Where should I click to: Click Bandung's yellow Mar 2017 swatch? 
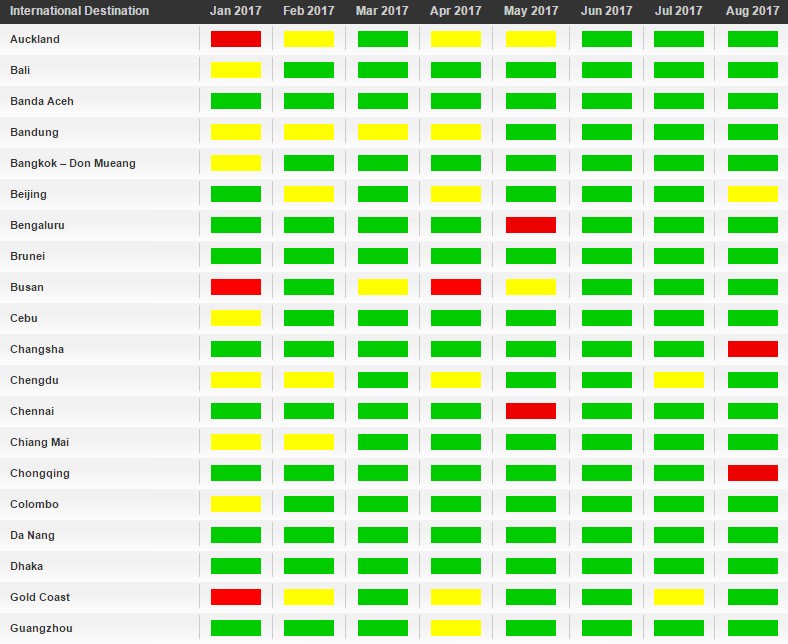pos(382,132)
